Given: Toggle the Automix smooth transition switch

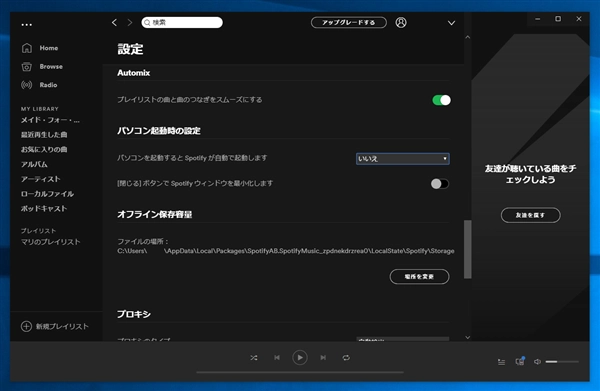Looking at the screenshot, I should tap(441, 100).
